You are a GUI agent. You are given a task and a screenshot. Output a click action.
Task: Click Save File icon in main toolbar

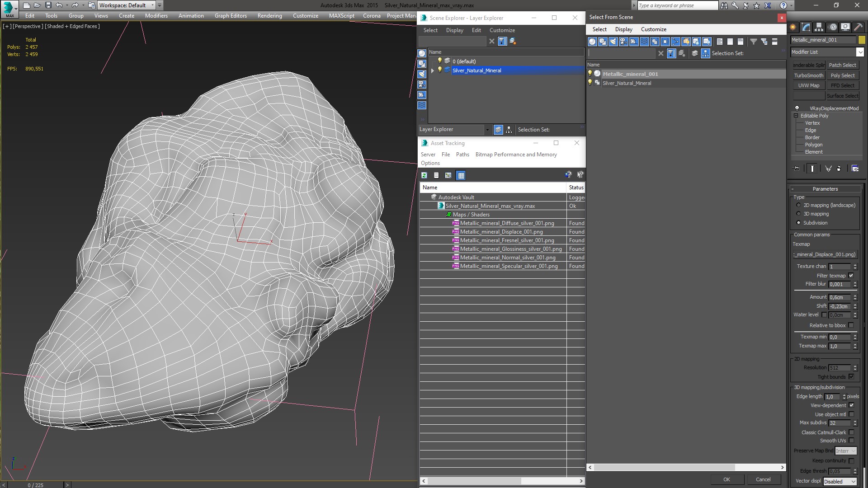click(48, 5)
